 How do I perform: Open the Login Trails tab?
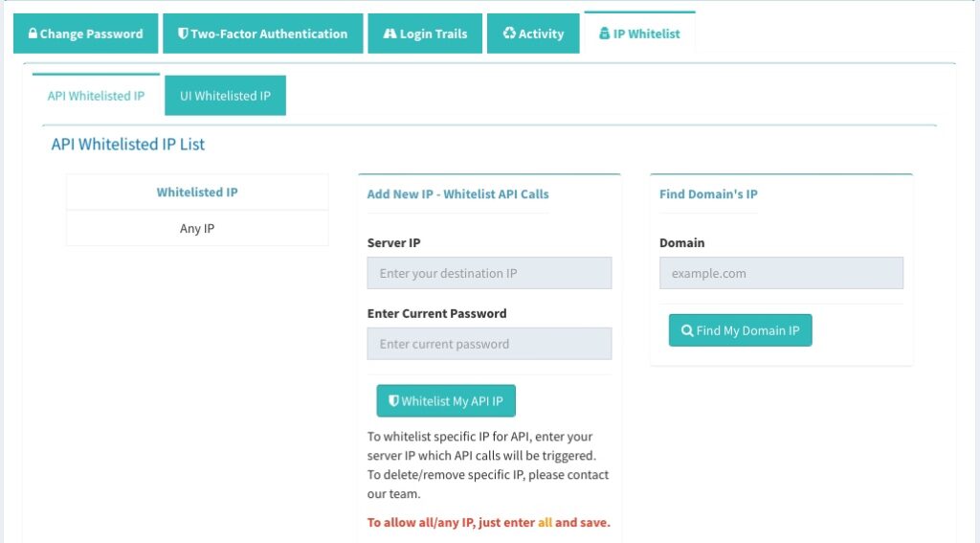425,34
